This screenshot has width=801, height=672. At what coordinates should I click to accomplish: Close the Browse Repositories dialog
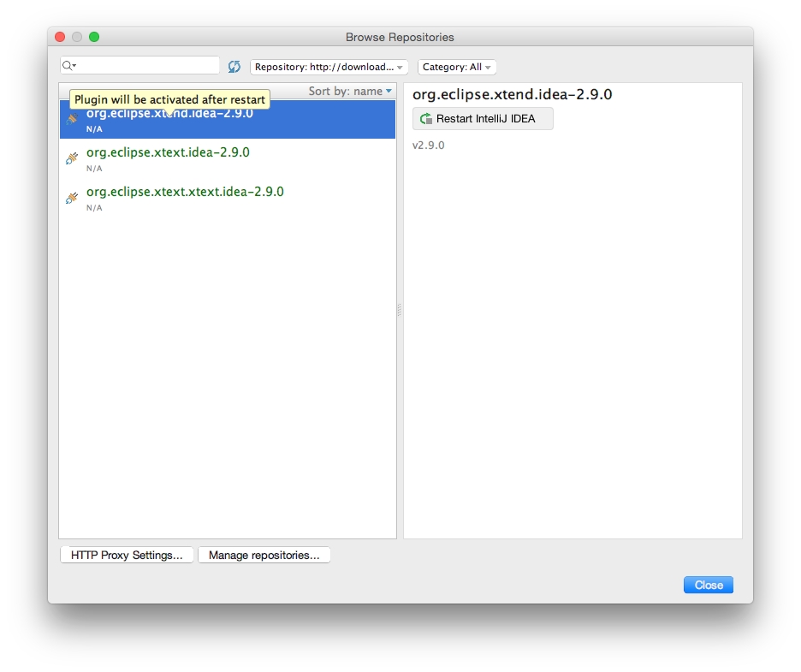[708, 585]
